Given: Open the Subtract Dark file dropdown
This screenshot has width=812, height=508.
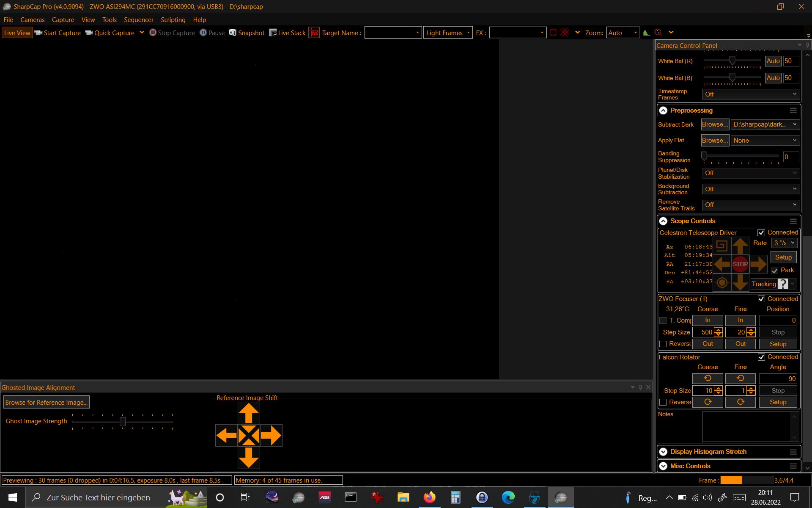Looking at the screenshot, I should pyautogui.click(x=765, y=124).
